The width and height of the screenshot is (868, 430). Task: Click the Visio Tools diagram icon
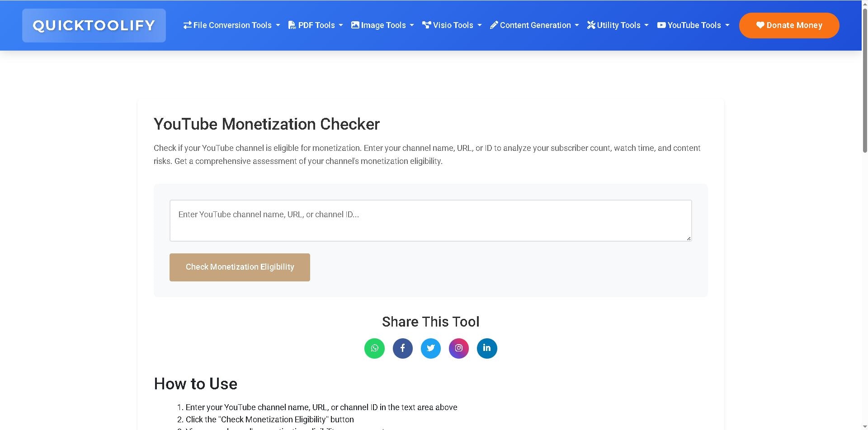click(426, 25)
